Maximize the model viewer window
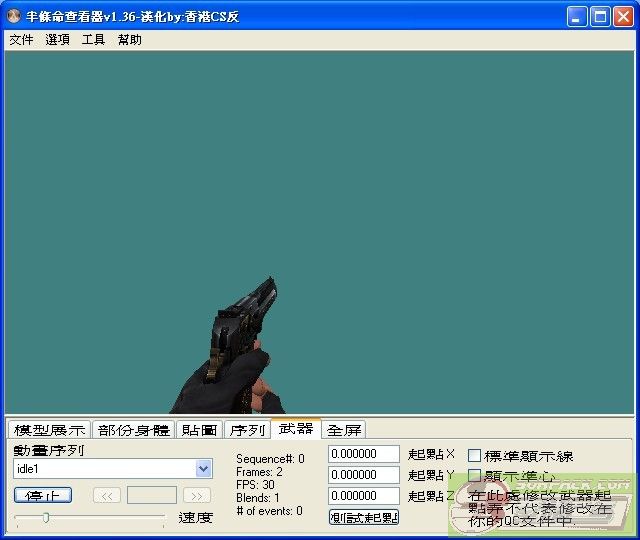Screen dimensions: 640x540 (600, 17)
